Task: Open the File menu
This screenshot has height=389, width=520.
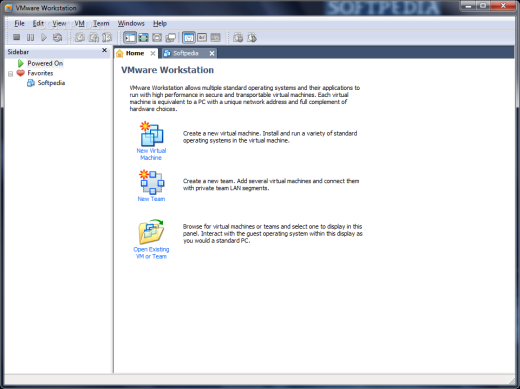Action: coord(19,23)
